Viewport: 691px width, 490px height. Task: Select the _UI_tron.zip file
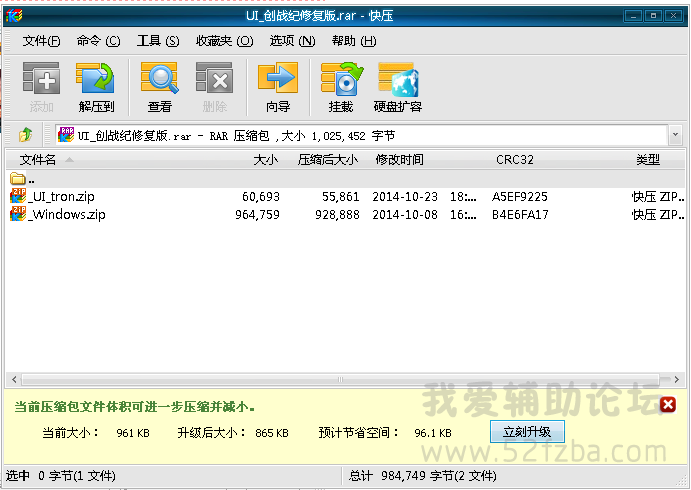tap(62, 197)
